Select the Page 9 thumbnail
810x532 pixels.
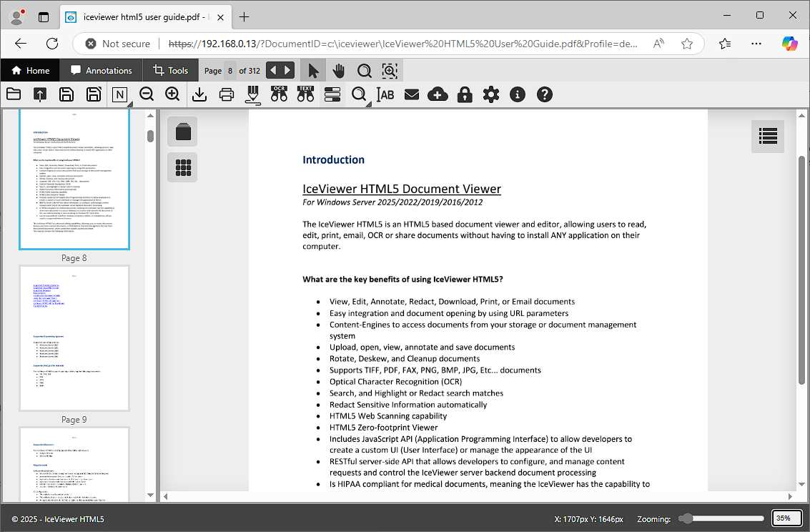click(74, 338)
